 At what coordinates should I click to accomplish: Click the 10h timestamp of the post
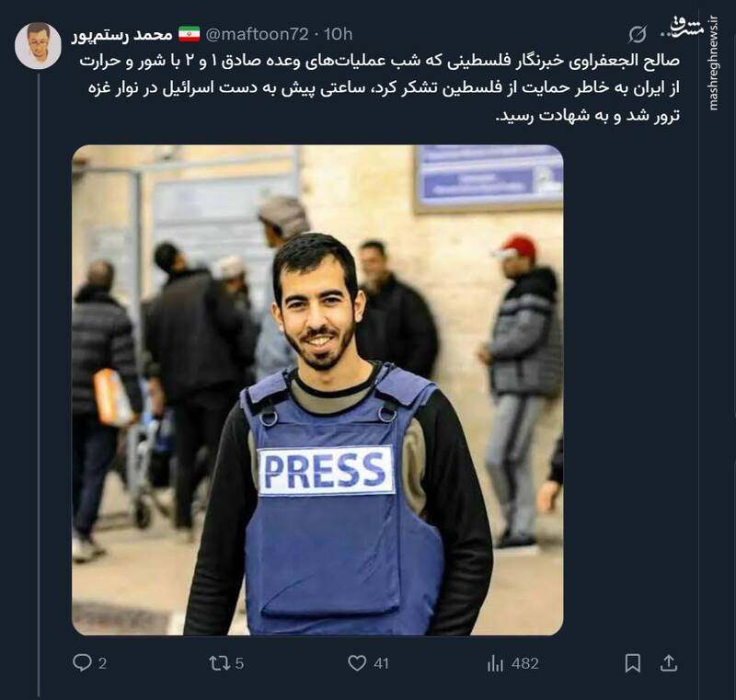pos(338,34)
